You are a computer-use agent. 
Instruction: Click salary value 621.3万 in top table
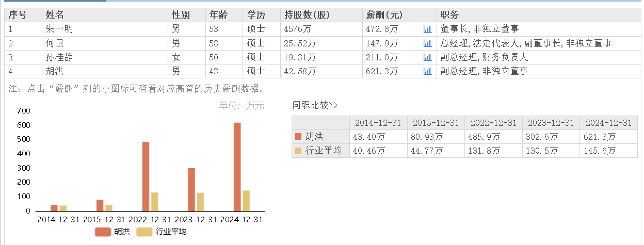pos(382,71)
